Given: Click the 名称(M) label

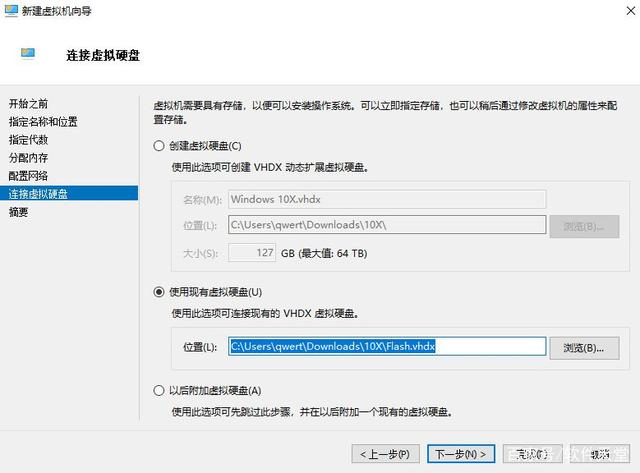Looking at the screenshot, I should 202,200.
